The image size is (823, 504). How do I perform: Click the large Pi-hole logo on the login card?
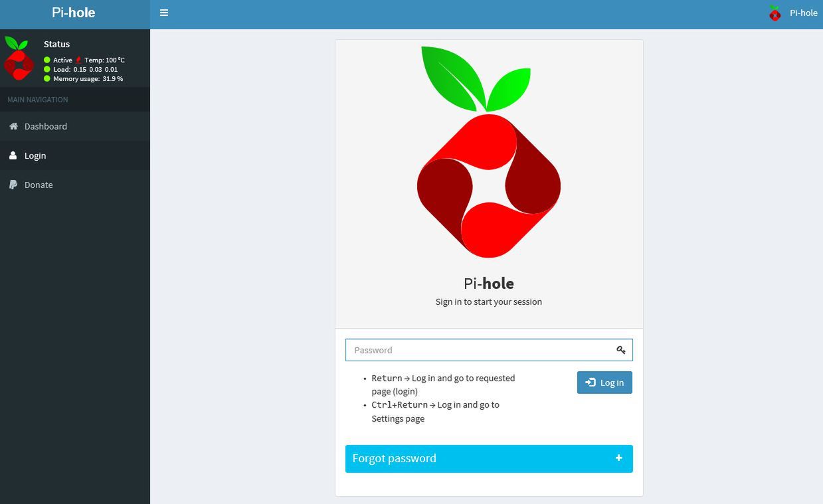pyautogui.click(x=489, y=151)
